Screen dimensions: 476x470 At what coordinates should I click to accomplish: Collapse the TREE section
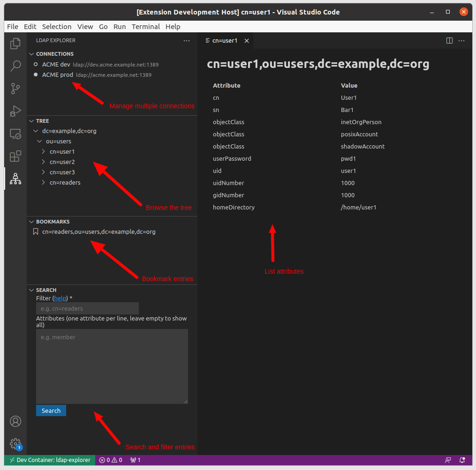click(x=31, y=121)
